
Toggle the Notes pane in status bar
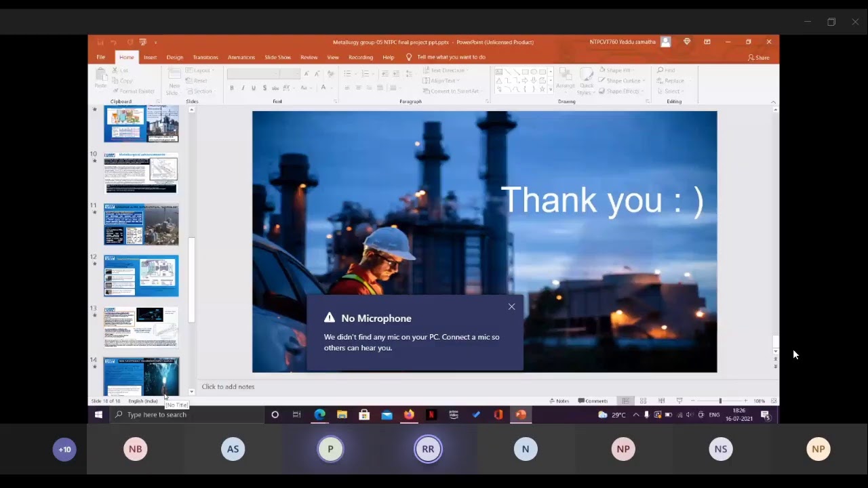[559, 401]
